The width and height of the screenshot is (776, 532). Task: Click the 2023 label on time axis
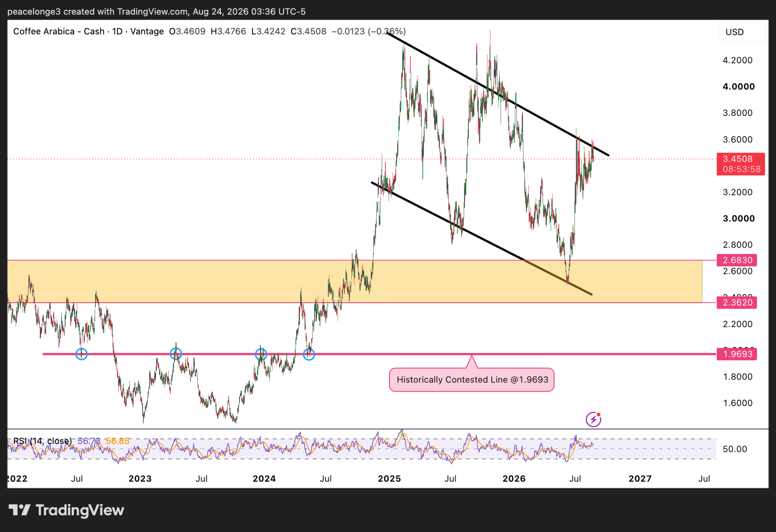[140, 479]
